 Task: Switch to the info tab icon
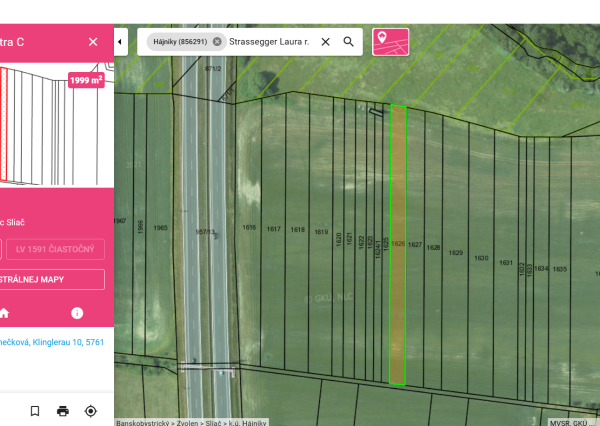click(77, 313)
